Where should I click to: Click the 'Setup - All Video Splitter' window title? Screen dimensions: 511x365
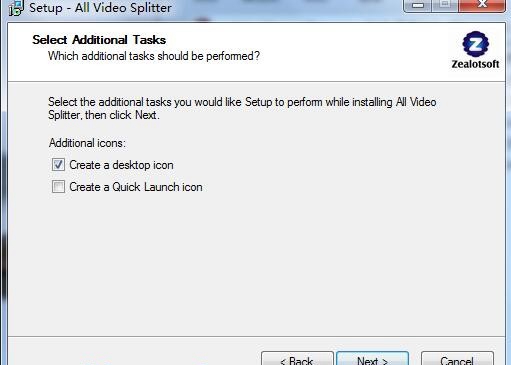coord(100,8)
